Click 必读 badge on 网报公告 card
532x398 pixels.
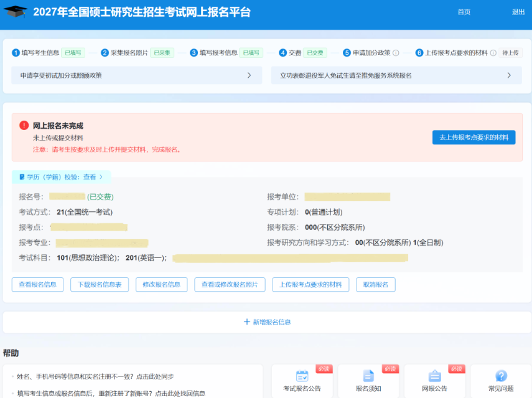(x=456, y=369)
